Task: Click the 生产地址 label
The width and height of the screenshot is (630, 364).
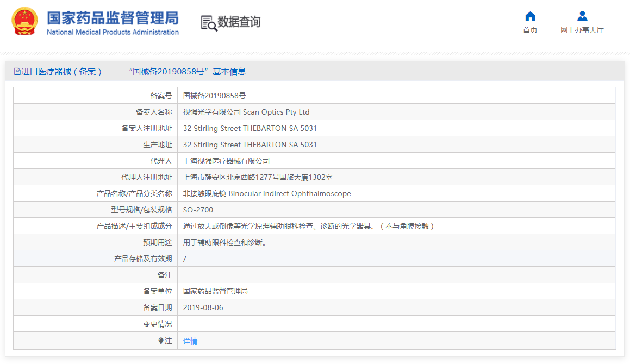Action: click(158, 145)
